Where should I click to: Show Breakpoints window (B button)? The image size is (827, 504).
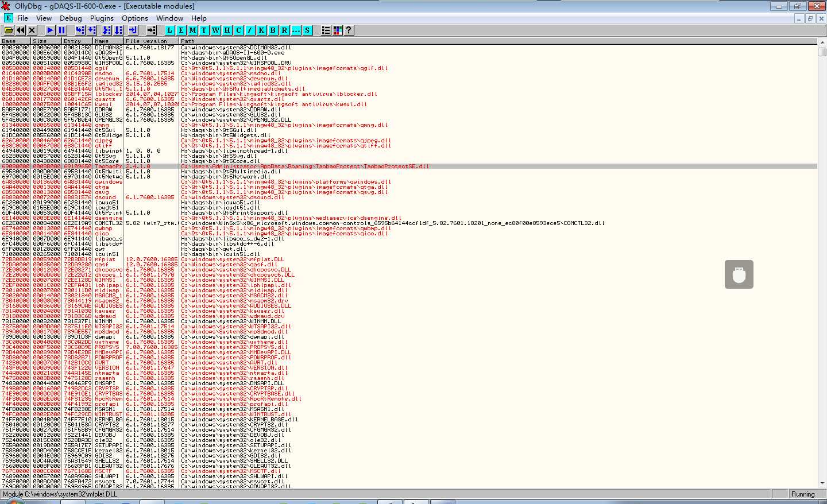click(x=273, y=30)
